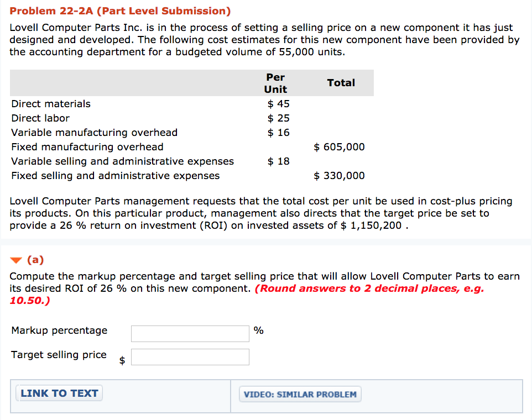Click the Target selling price label
The width and height of the screenshot is (532, 420).
pos(58,355)
